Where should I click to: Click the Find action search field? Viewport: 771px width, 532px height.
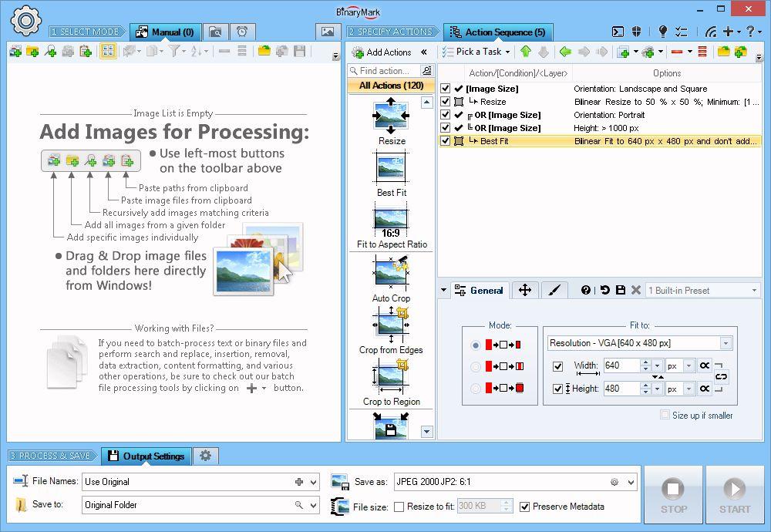point(385,71)
